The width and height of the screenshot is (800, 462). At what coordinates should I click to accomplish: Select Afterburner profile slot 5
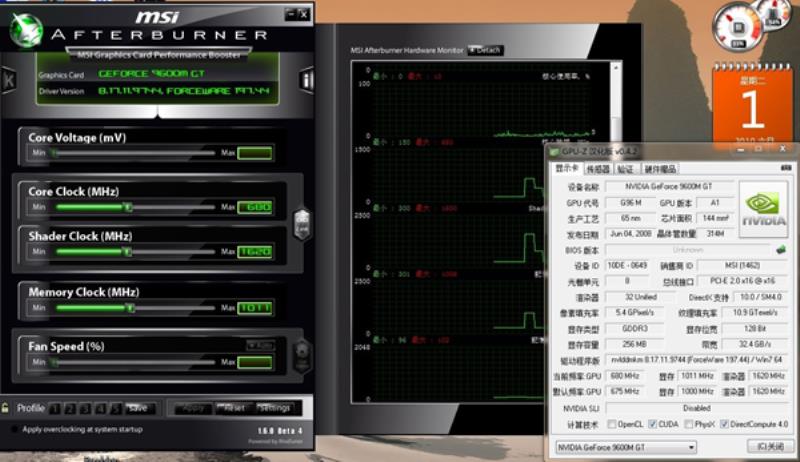116,408
